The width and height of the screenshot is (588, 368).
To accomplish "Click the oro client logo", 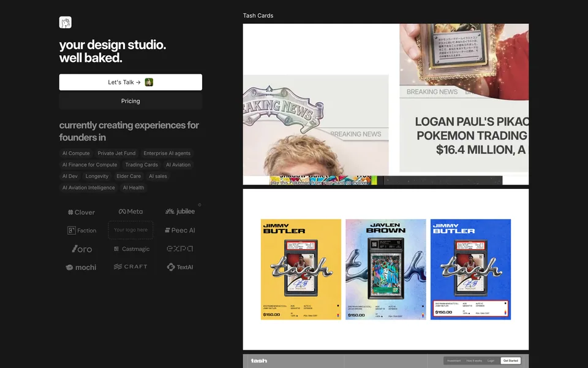I will click(x=81, y=248).
